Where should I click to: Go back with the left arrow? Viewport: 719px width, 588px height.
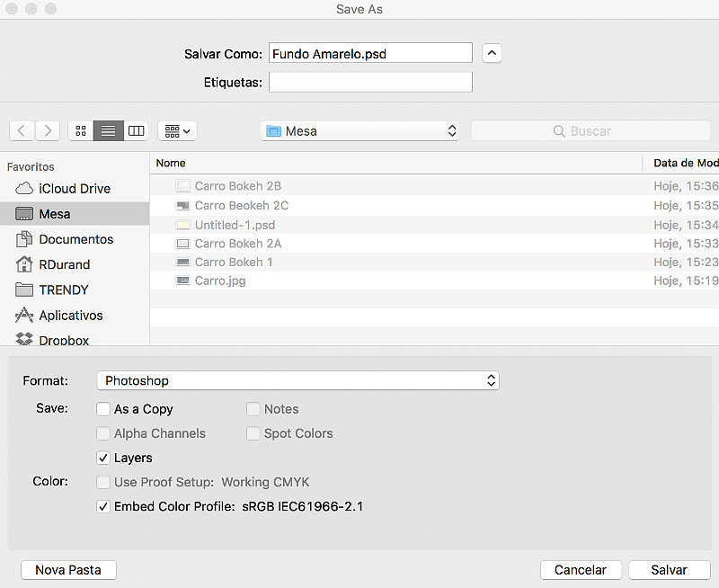coord(22,131)
